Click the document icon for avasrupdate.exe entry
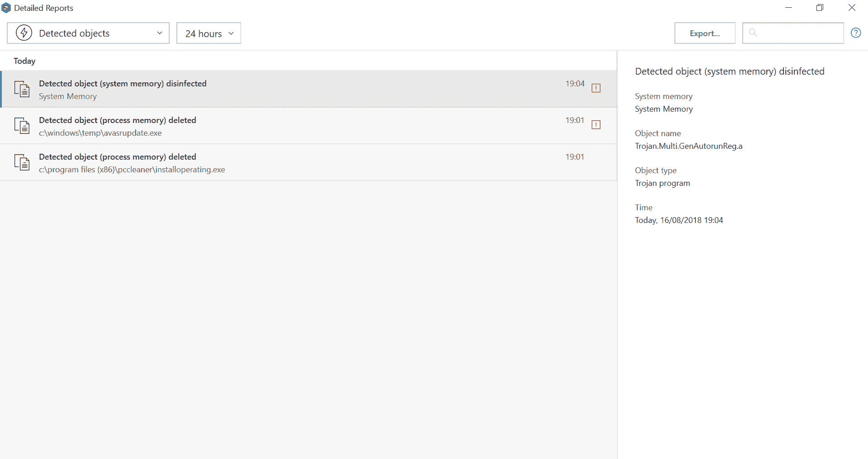The image size is (868, 459). 22,126
